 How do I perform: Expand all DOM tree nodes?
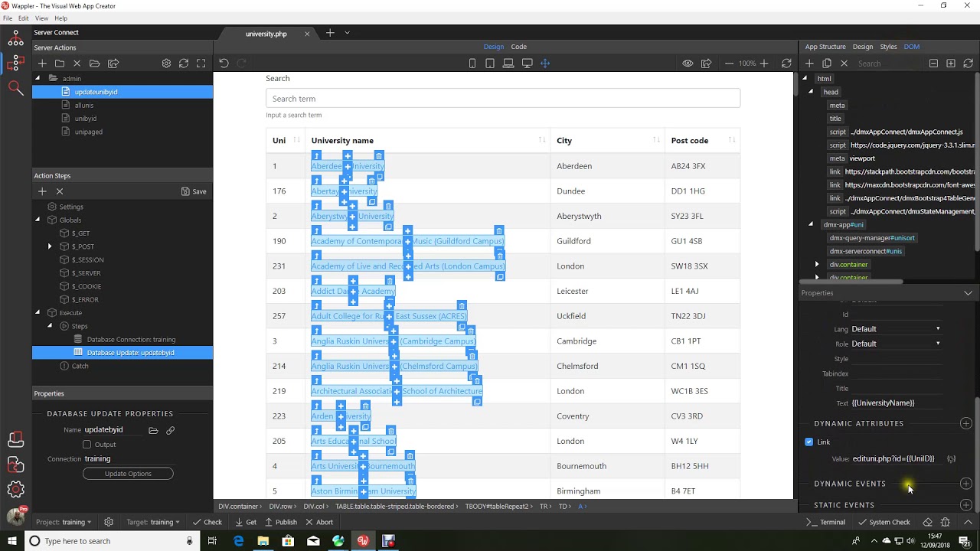pyautogui.click(x=951, y=64)
